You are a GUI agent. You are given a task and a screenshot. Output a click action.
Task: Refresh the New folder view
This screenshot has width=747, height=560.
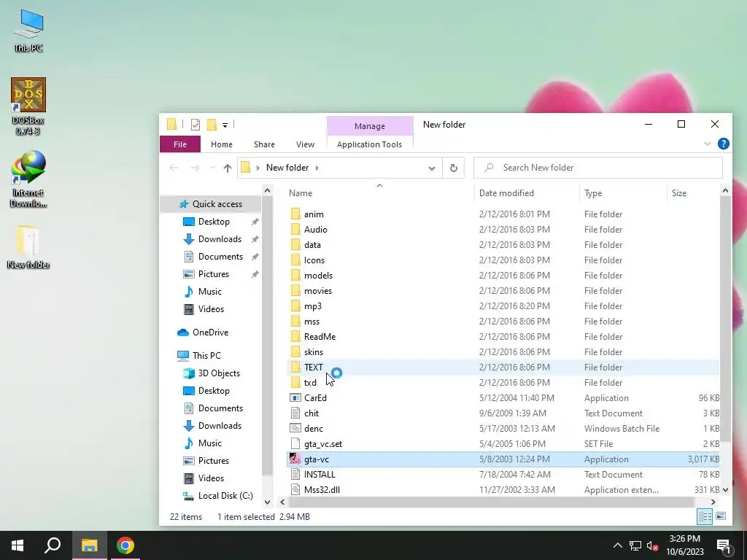click(454, 168)
